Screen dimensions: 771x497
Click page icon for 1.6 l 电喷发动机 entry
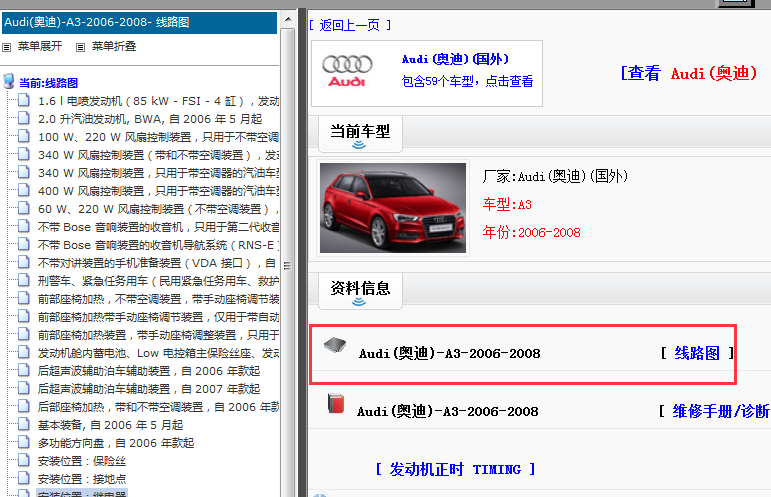[x=24, y=100]
